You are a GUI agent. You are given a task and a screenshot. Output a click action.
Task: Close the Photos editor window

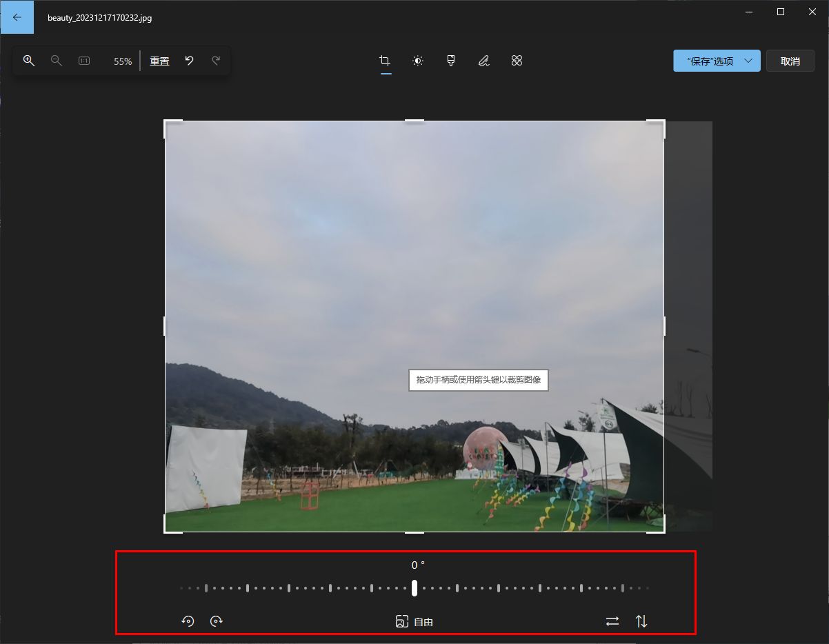coord(812,12)
